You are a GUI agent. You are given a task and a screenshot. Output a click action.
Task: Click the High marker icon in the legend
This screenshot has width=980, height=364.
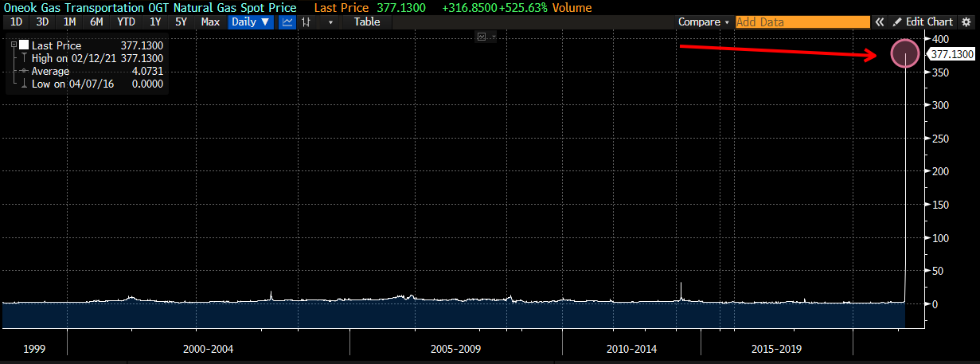[x=24, y=59]
